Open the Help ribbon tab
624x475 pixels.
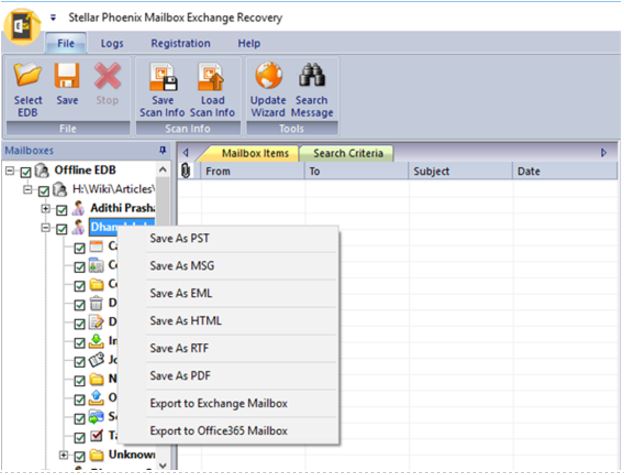(249, 43)
